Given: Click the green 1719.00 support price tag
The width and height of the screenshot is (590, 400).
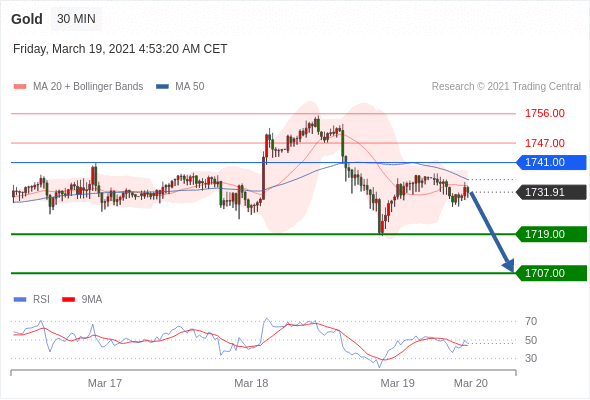Looking at the screenshot, I should (x=551, y=234).
